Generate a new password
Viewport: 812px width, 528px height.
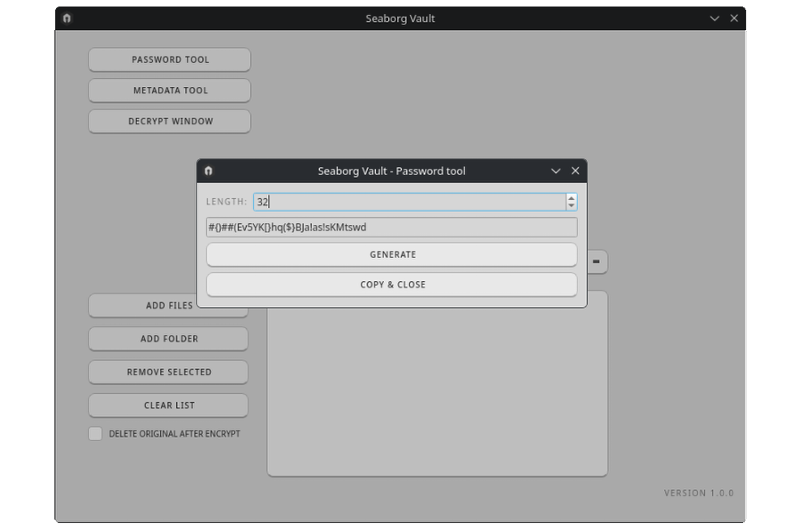point(392,254)
